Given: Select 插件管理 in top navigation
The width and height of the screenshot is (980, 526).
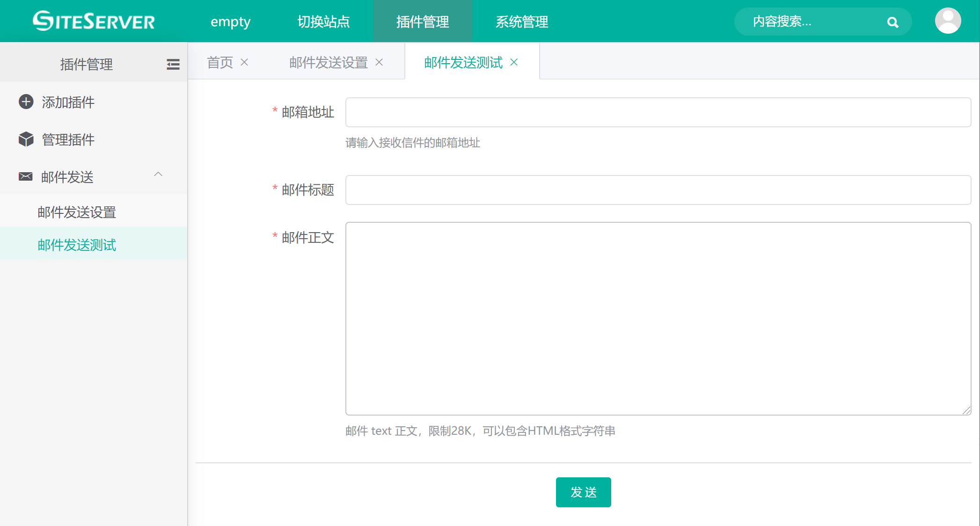Looking at the screenshot, I should [423, 22].
